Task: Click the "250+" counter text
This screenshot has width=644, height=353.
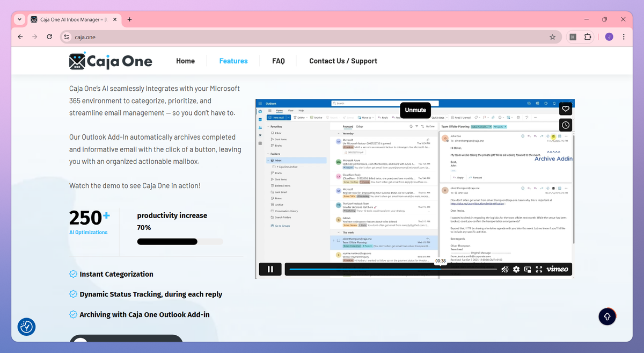Action: pos(90,218)
